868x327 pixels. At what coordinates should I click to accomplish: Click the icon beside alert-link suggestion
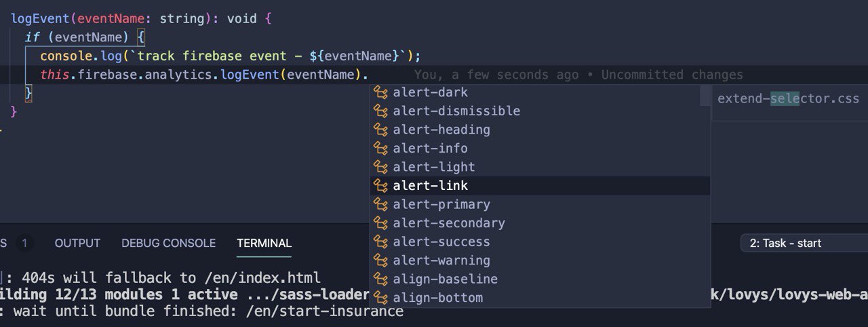tap(381, 186)
